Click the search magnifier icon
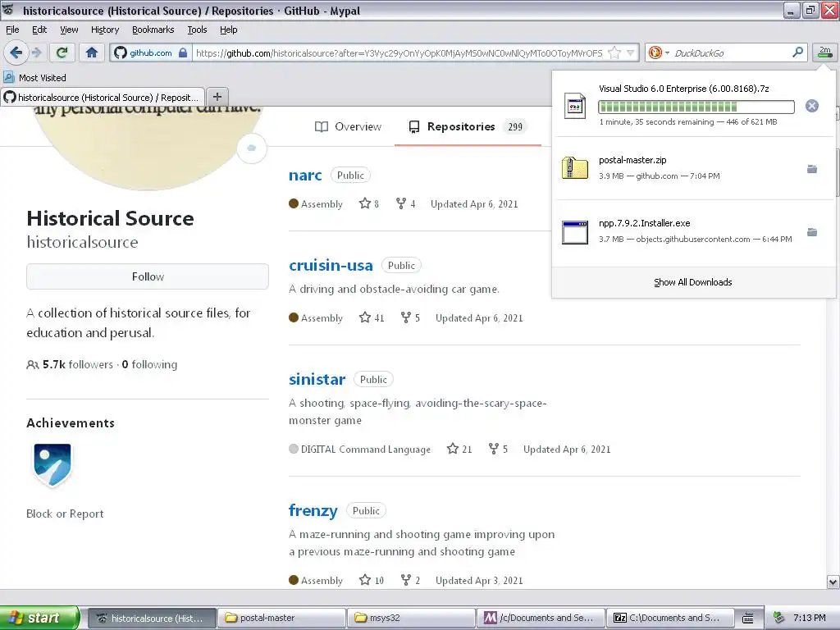The image size is (840, 630). tap(797, 52)
